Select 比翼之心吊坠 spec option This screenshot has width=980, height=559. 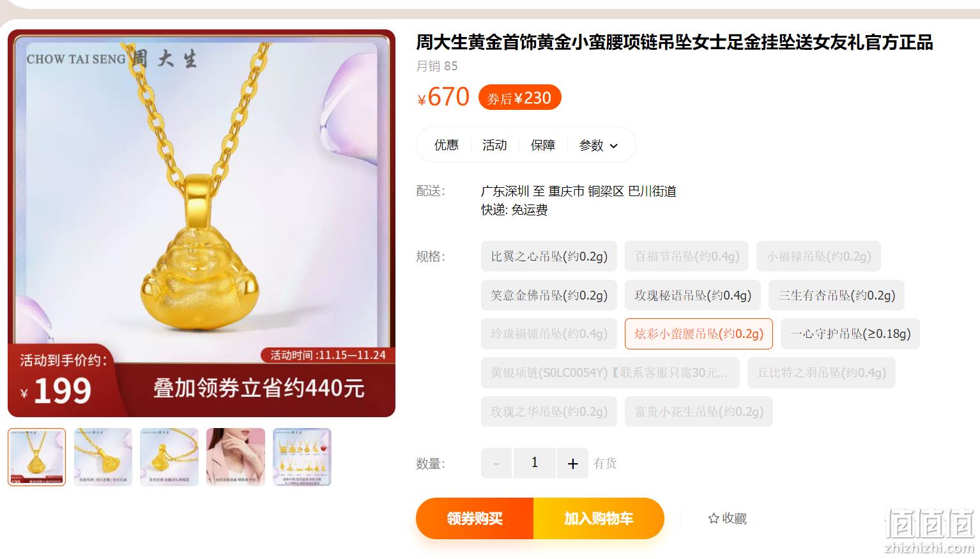click(x=549, y=256)
